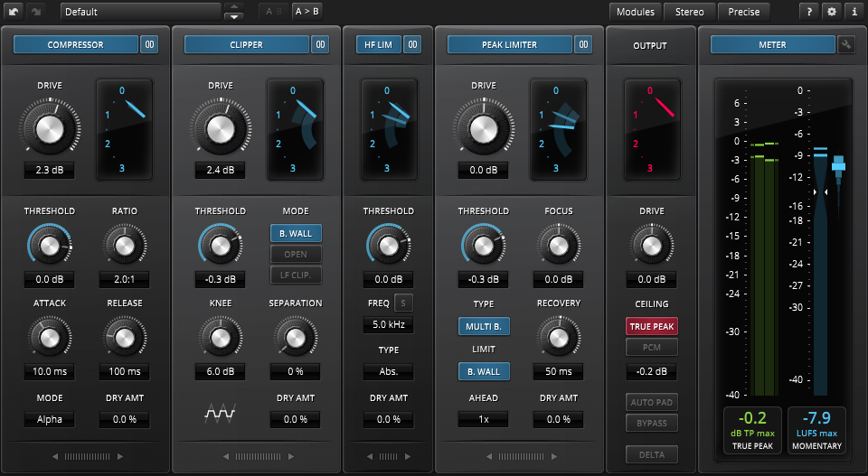868x476 pixels.
Task: Open the settings gear icon
Action: [833, 12]
